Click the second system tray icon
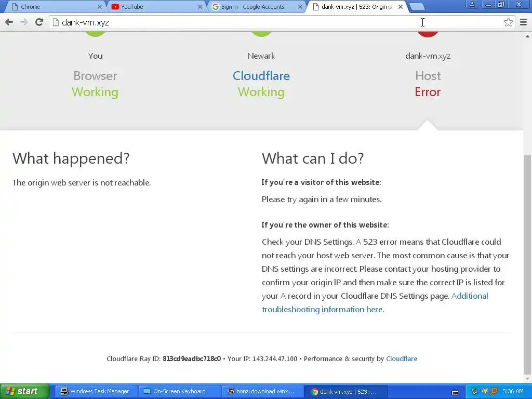 484,391
